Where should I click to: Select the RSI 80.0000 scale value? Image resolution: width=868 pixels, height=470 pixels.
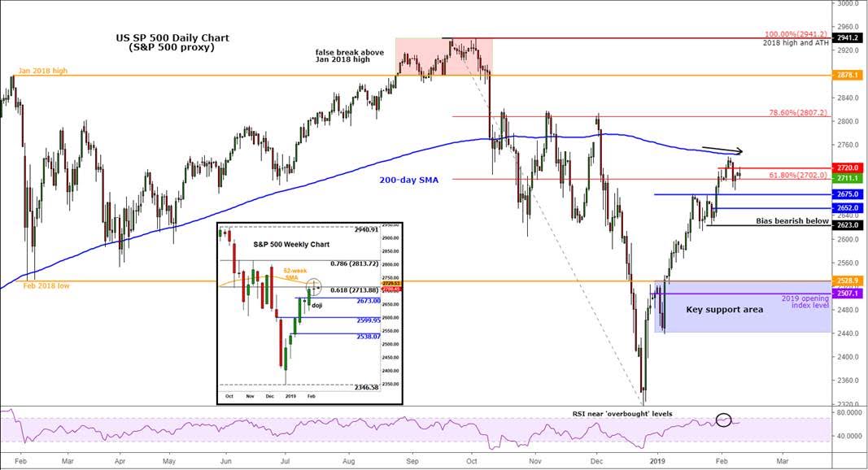pos(848,413)
